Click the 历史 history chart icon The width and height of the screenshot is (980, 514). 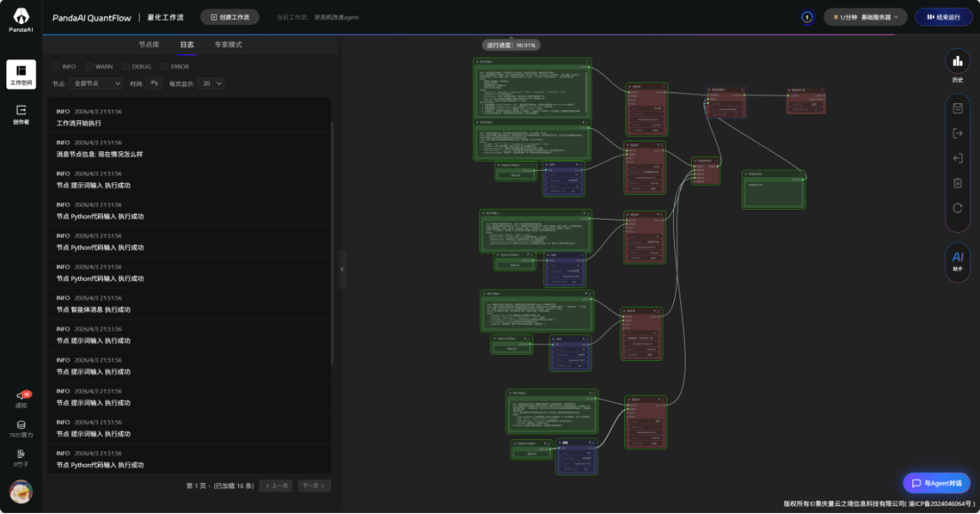pos(957,64)
